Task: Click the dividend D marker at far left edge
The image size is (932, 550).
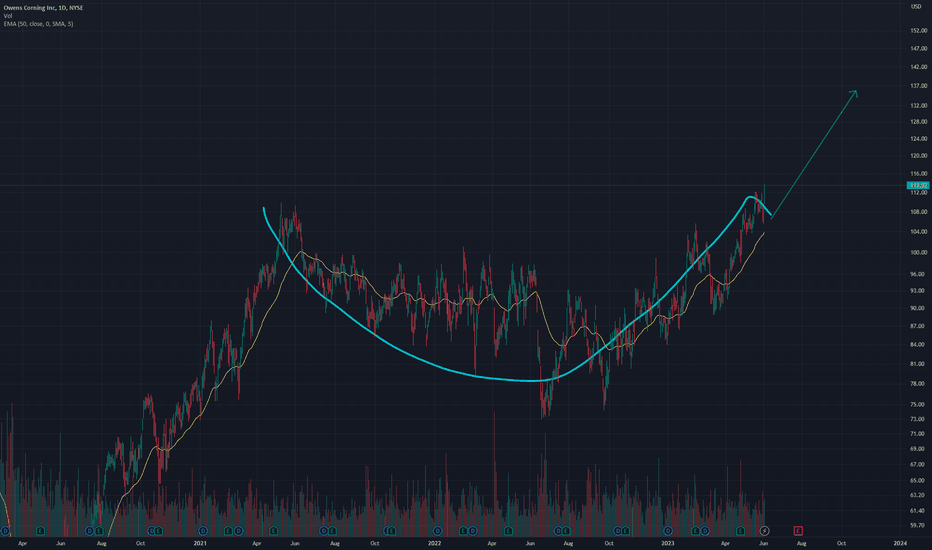Action: click(5, 530)
